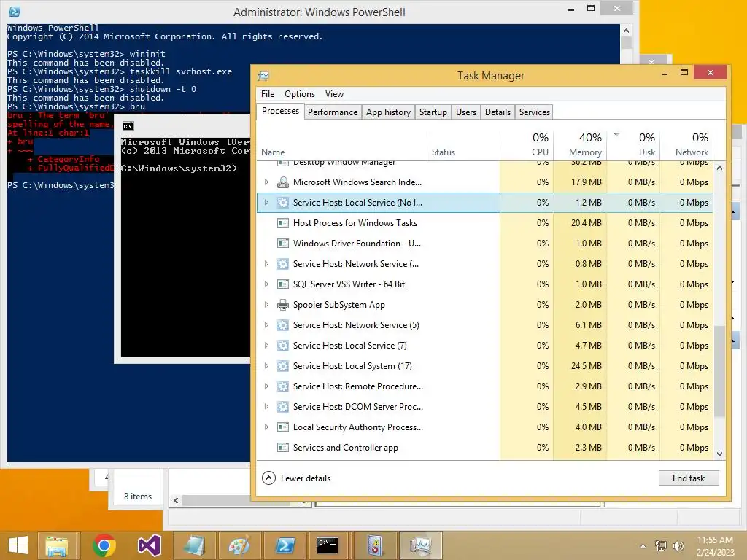Sort by Disk column header
This screenshot has height=560, width=747.
(x=633, y=145)
